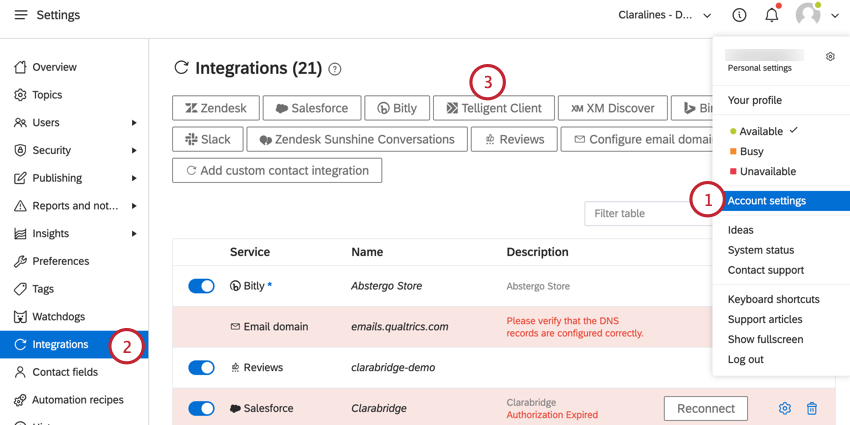This screenshot has height=425, width=850.
Task: Click the Telligent Client button
Action: 494,108
